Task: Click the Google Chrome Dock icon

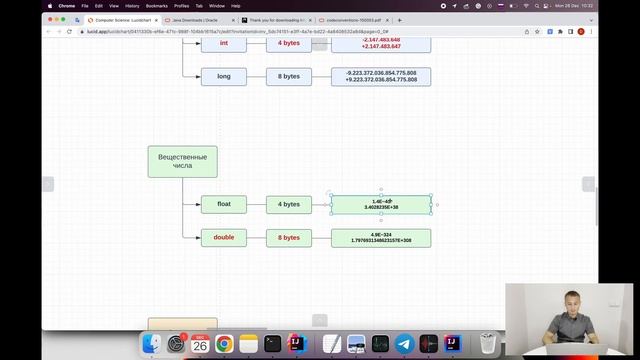Action: (224, 344)
